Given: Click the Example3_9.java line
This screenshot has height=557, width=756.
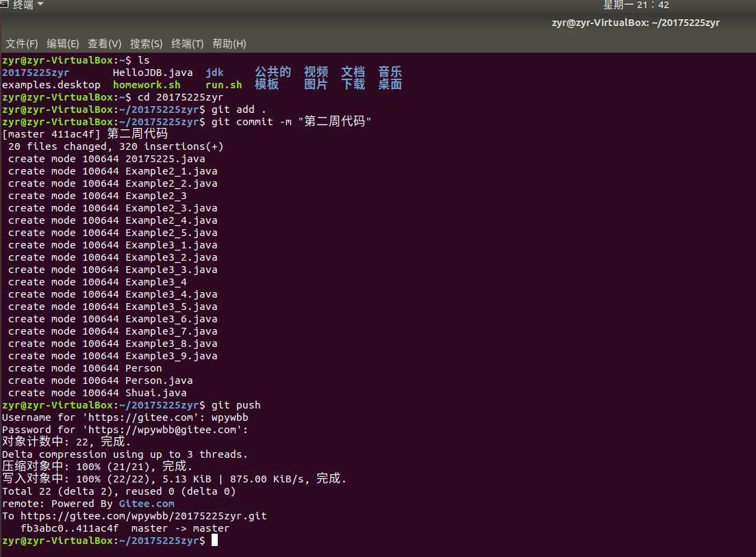Looking at the screenshot, I should (113, 356).
